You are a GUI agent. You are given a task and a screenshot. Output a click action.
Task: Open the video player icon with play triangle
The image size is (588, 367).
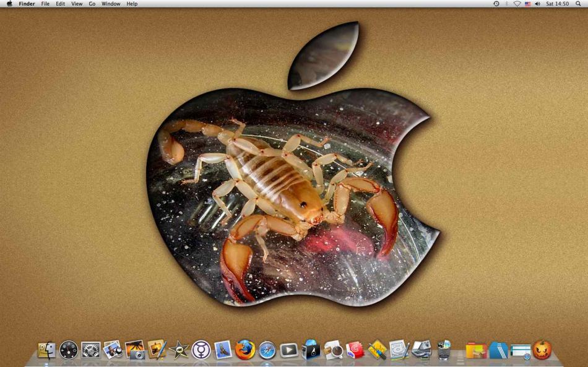click(x=289, y=350)
